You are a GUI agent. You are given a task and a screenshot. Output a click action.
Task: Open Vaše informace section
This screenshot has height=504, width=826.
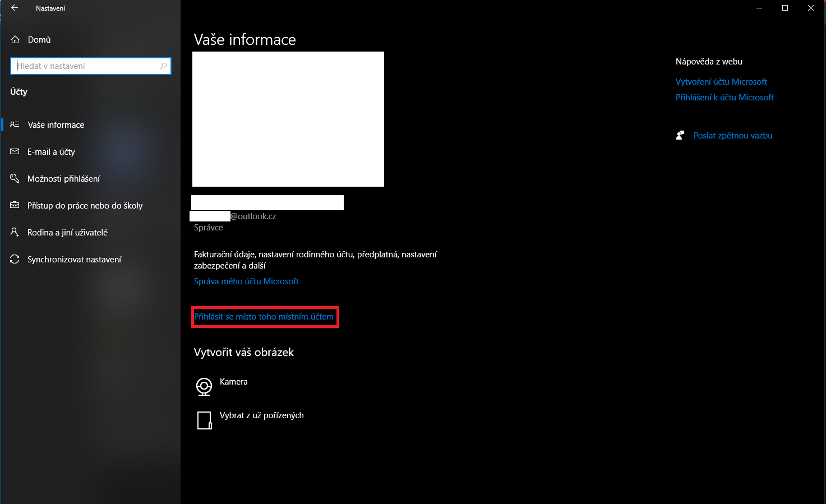click(x=56, y=125)
